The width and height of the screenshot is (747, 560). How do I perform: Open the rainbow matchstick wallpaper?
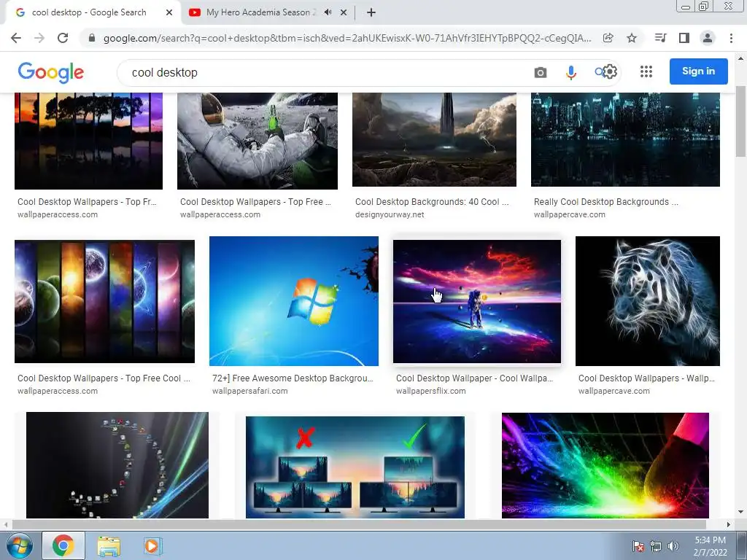pos(605,465)
